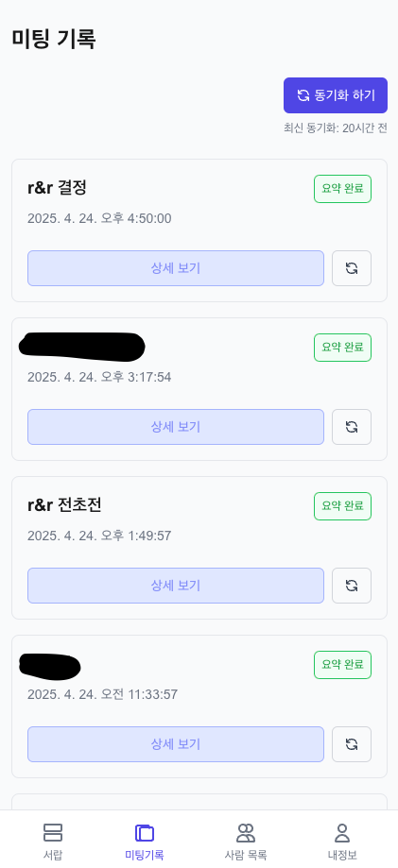Image resolution: width=398 pixels, height=868 pixels.
Task: Click the 요약 완료 badge on r&r 전초전
Action: [x=342, y=506]
